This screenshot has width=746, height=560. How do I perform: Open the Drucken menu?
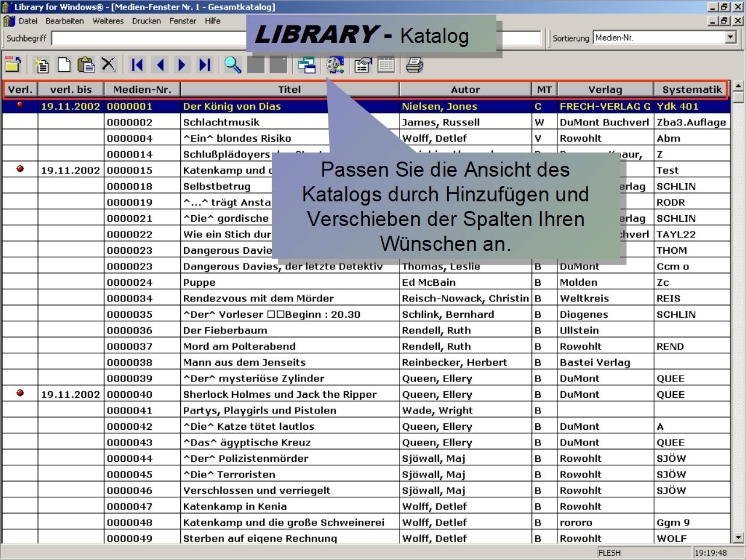146,21
